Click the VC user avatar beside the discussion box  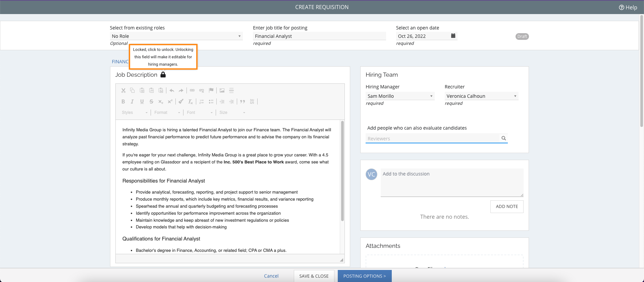click(371, 174)
